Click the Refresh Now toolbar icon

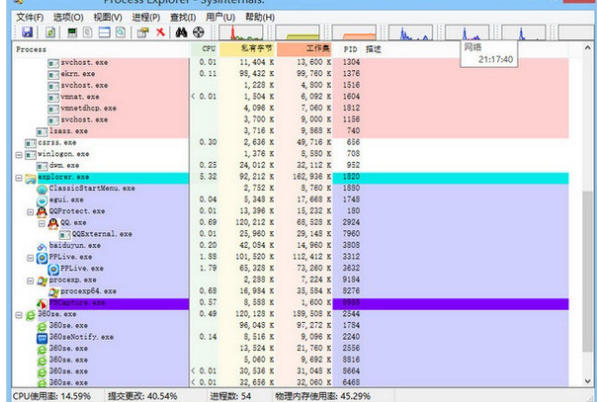point(50,32)
